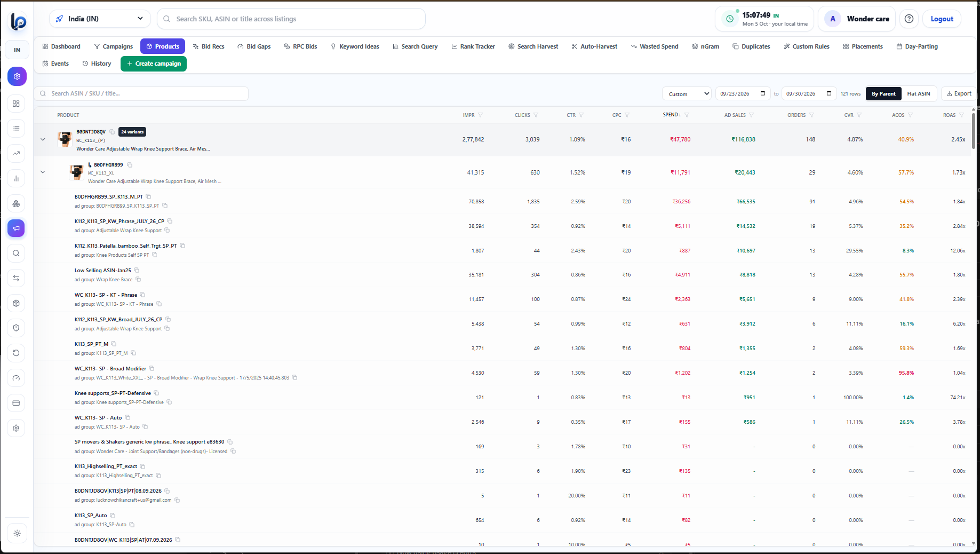Export the products table
980x554 pixels.
coord(959,93)
